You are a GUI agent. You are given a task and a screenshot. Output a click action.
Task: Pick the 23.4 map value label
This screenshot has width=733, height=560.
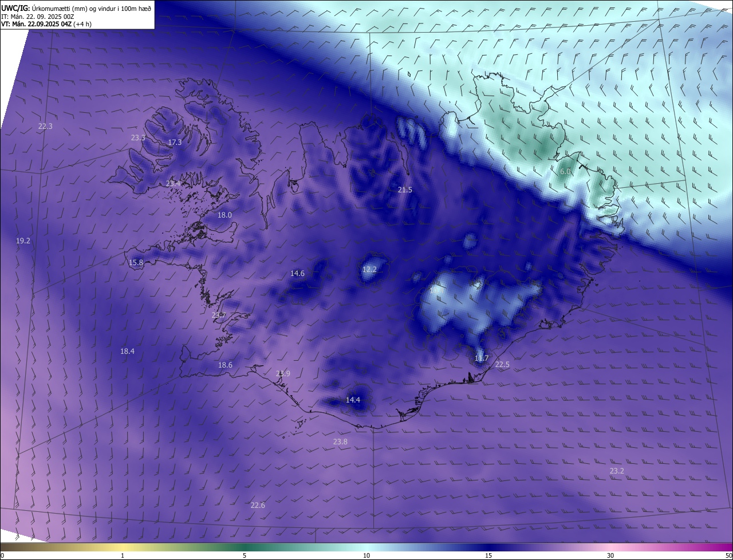(x=173, y=183)
